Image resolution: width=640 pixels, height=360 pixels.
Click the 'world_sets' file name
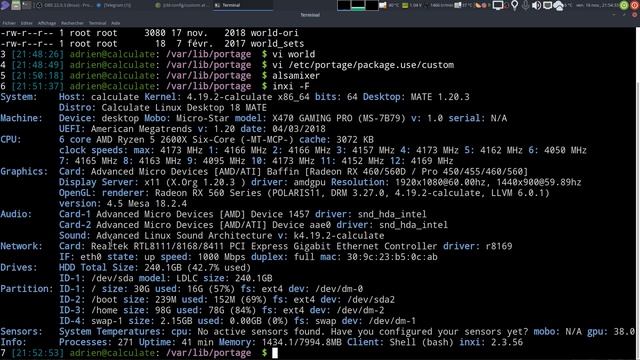tap(277, 44)
